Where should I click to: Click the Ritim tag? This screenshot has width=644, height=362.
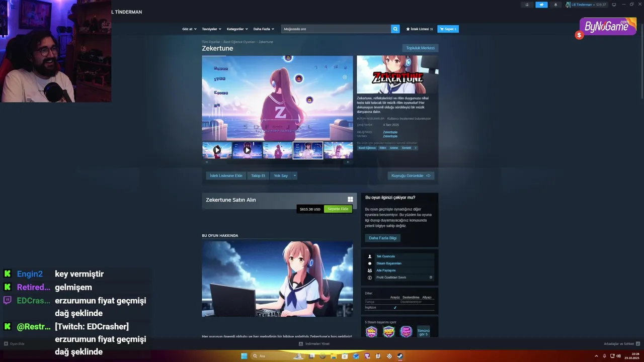[x=382, y=148]
